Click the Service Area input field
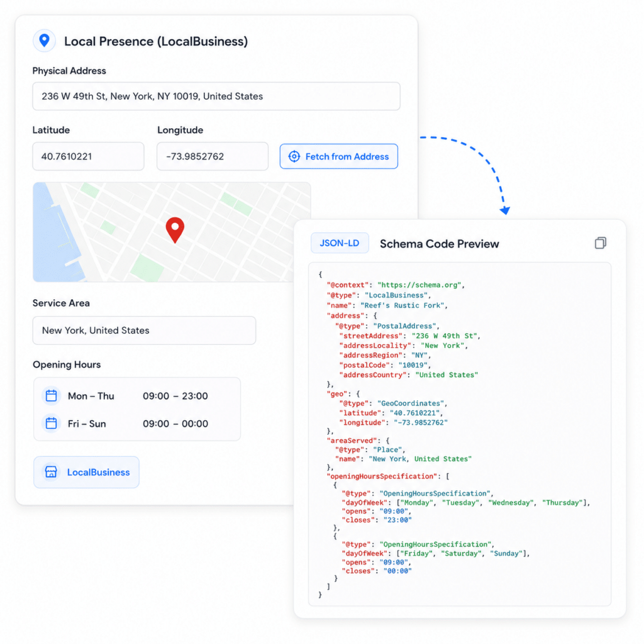 click(144, 330)
